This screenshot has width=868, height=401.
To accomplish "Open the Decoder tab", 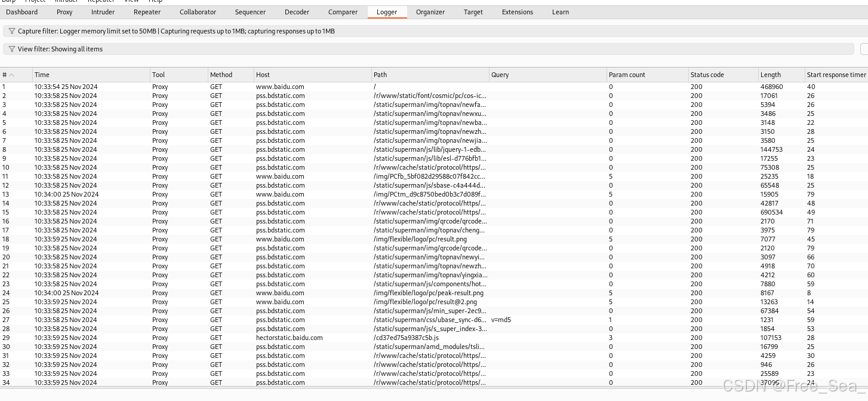I will click(297, 12).
